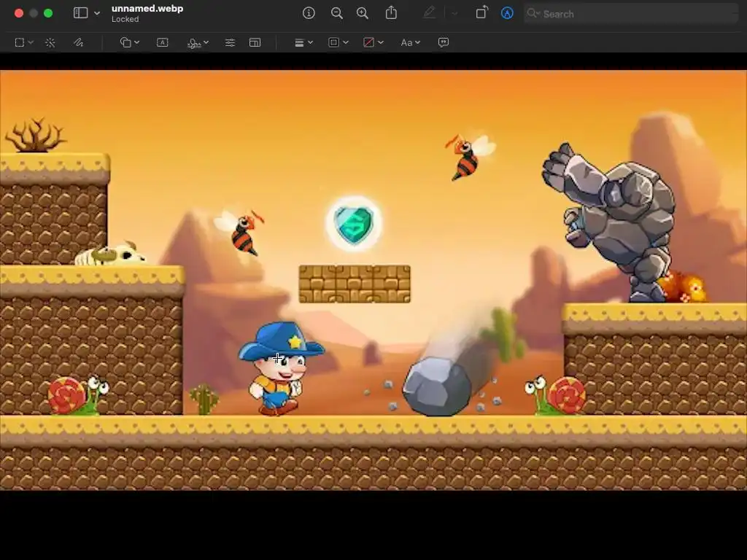Add an image description annotation
The image size is (747, 560).
444,42
